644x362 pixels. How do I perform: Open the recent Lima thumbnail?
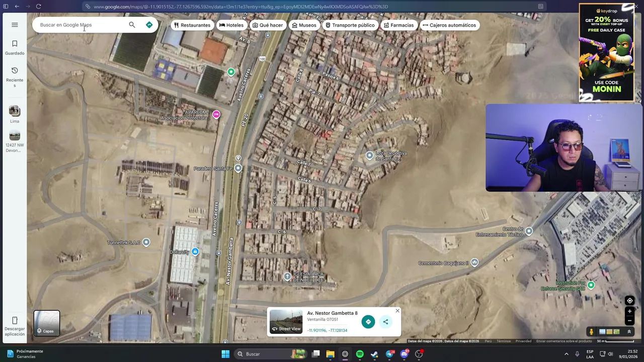click(15, 114)
